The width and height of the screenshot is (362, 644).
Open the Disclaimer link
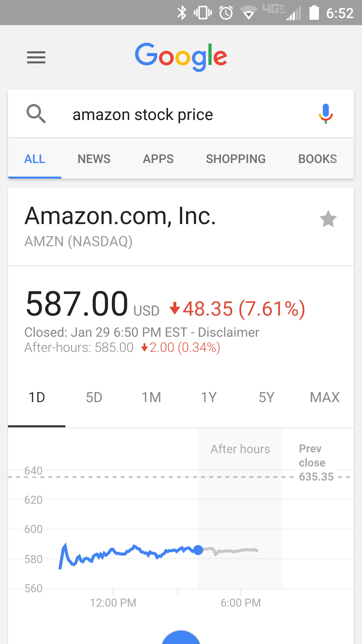pyautogui.click(x=229, y=332)
